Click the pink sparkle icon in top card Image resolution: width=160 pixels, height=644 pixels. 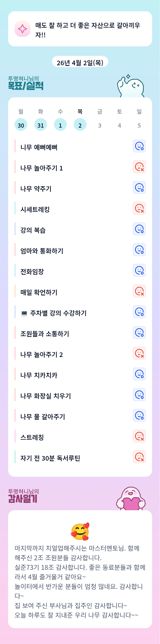[22, 29]
